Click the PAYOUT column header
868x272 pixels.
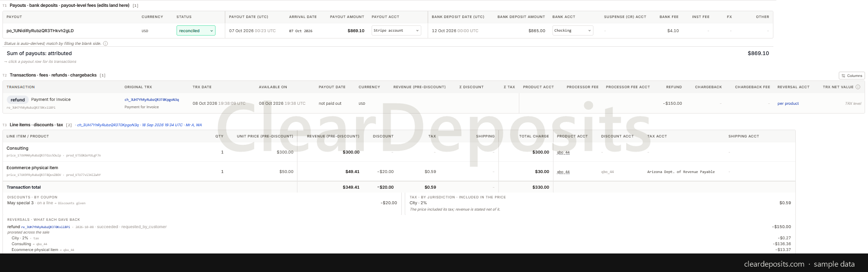14,17
